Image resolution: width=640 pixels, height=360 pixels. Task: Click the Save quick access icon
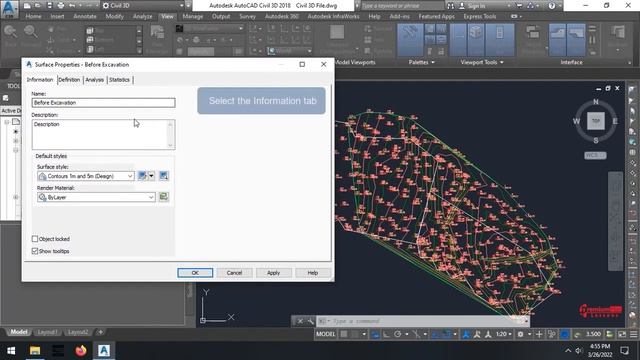point(49,6)
